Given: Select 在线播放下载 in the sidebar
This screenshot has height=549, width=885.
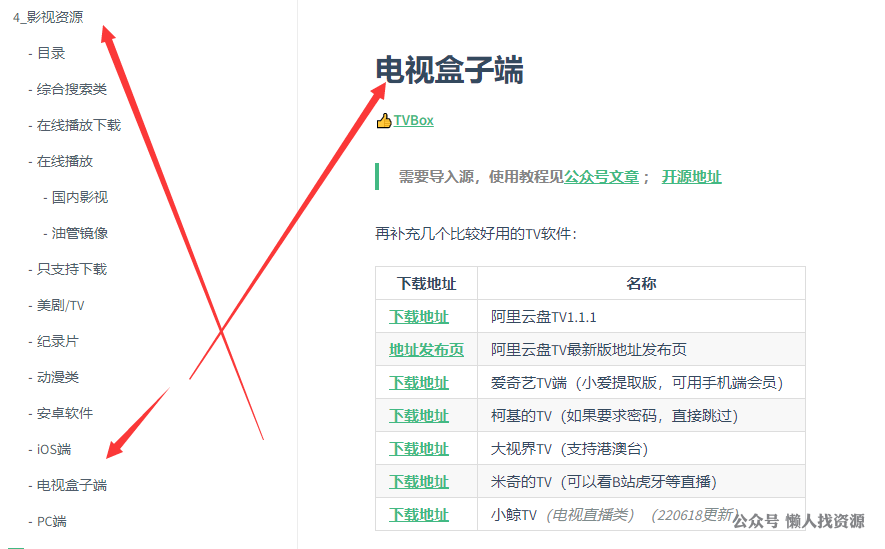Looking at the screenshot, I should [79, 125].
